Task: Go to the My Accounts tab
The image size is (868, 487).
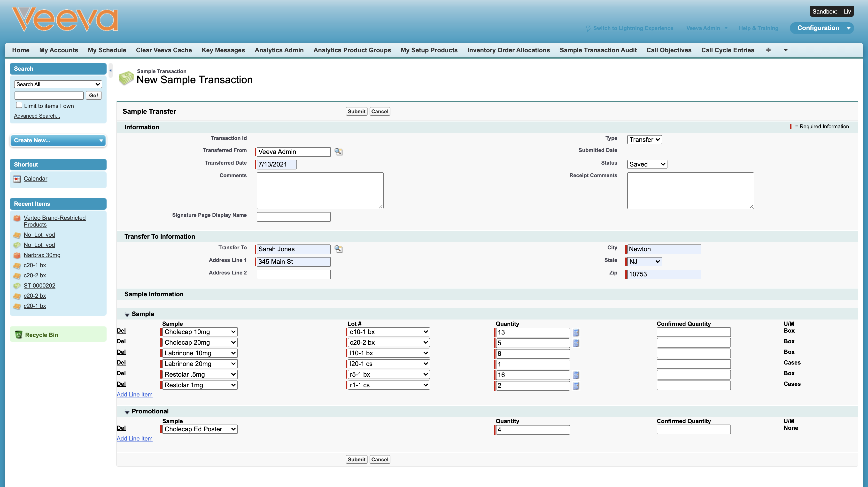Action: click(58, 50)
